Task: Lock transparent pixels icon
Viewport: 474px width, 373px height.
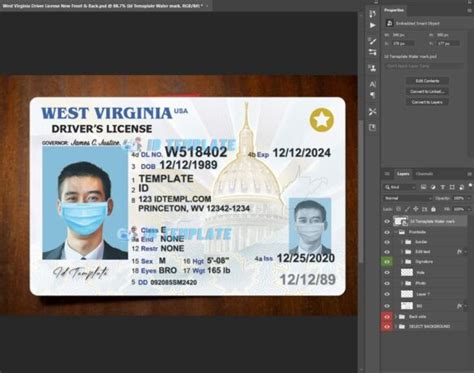Action: click(x=398, y=209)
